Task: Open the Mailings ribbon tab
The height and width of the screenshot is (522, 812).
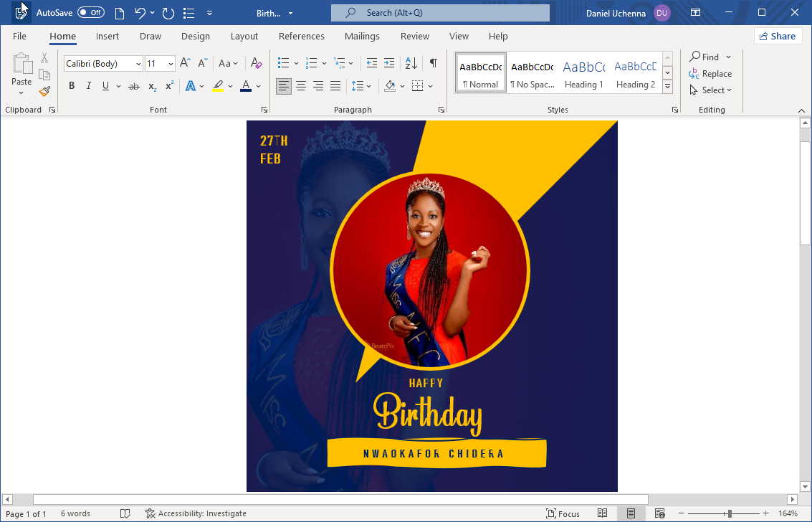Action: tap(362, 36)
